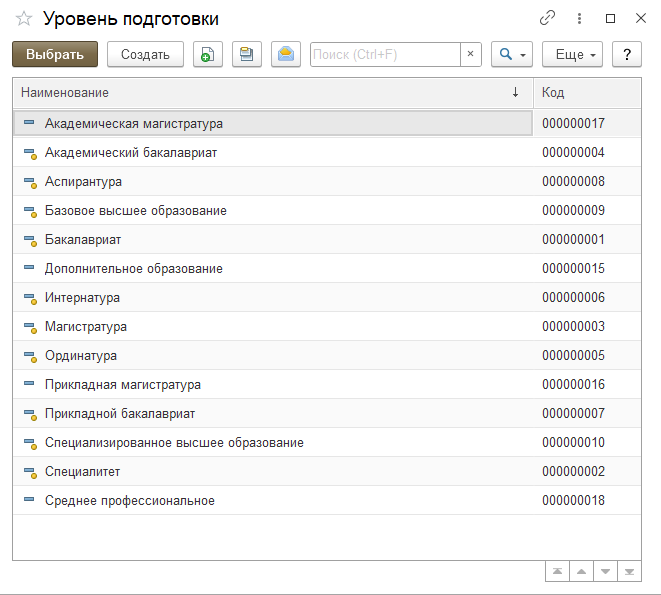Viewport: 661px width, 595px height.
Task: Select Специализированное высшее образование row
Action: coord(327,442)
